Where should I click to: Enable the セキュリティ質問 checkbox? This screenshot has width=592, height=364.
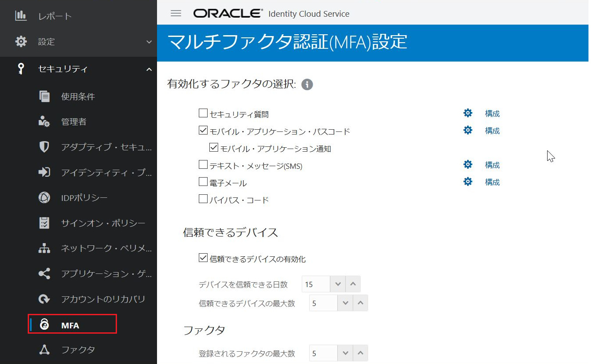(x=203, y=113)
